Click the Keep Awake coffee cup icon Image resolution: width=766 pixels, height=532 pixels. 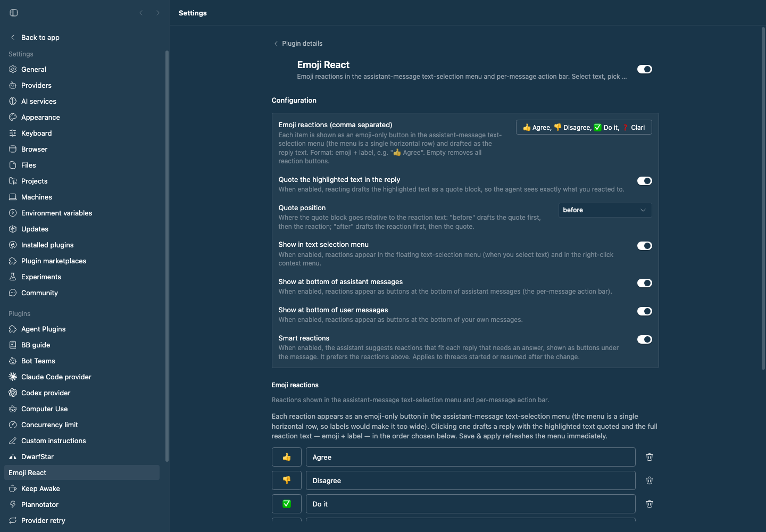tap(13, 488)
